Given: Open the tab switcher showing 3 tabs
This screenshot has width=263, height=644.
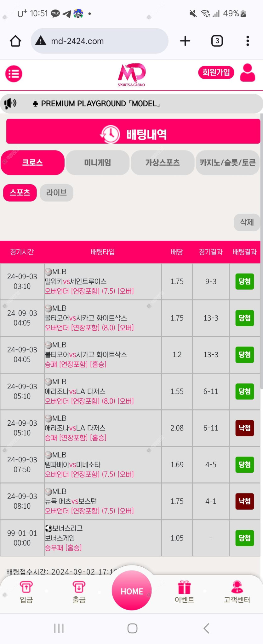Looking at the screenshot, I should 217,41.
